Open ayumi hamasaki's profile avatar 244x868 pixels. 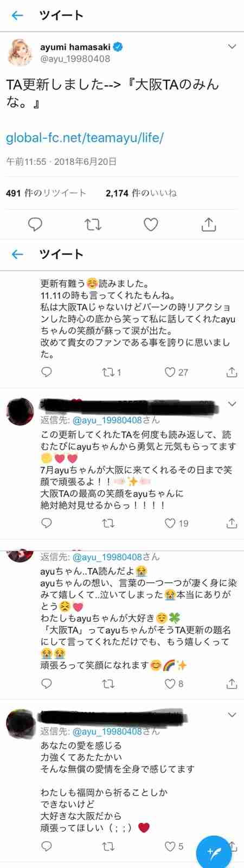click(20, 53)
